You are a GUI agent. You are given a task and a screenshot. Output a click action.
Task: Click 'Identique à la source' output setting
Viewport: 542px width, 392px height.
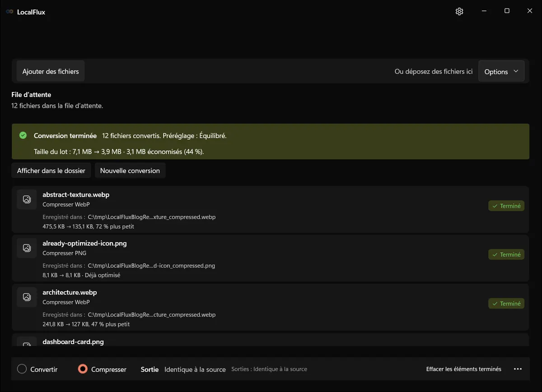[x=195, y=369]
